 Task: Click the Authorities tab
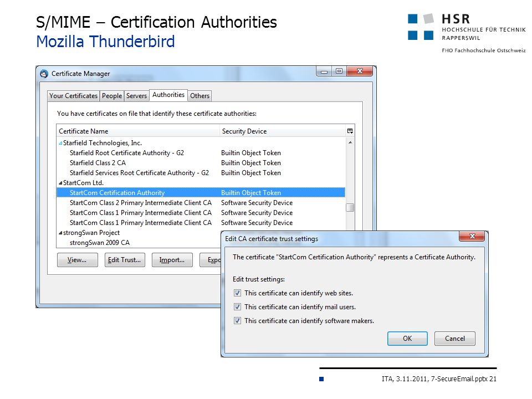(168, 95)
